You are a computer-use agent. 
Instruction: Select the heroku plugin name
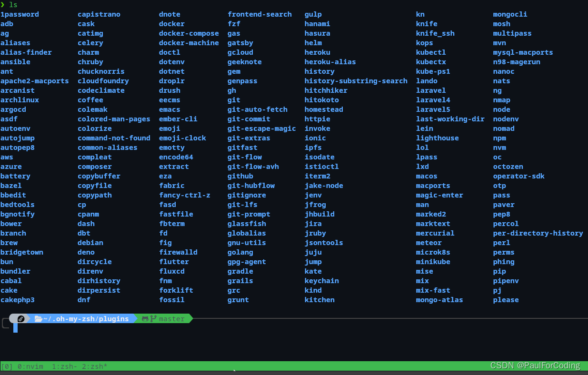317,52
